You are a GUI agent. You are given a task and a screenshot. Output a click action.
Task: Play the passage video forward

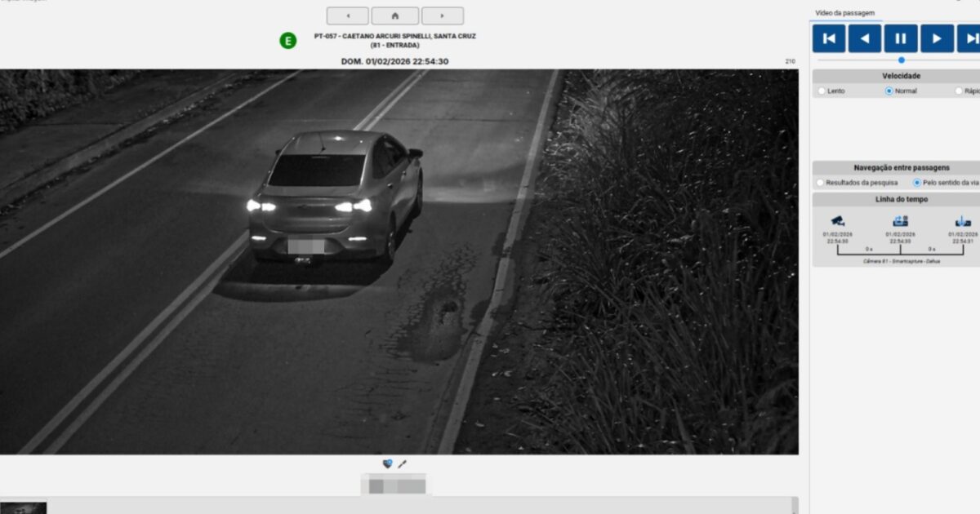[x=937, y=38]
